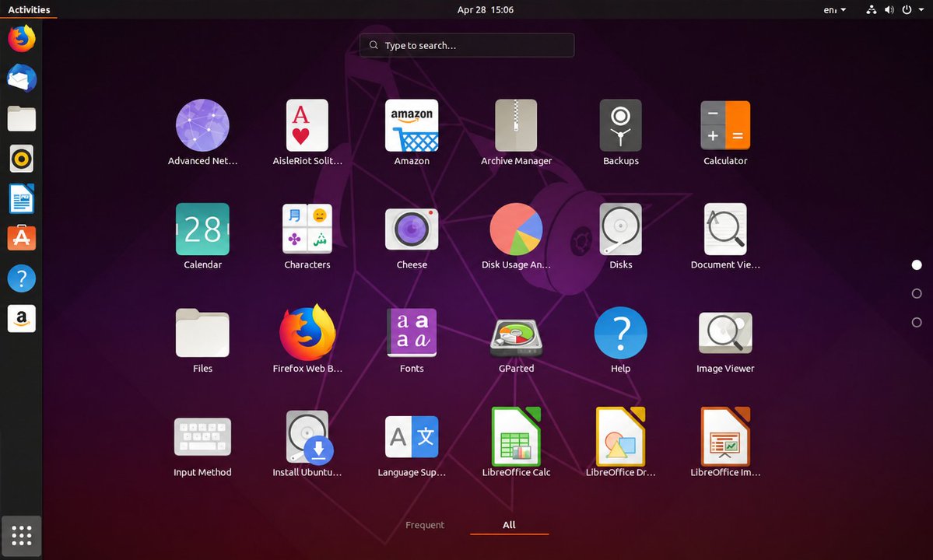Open the Calendar app

[x=202, y=236]
